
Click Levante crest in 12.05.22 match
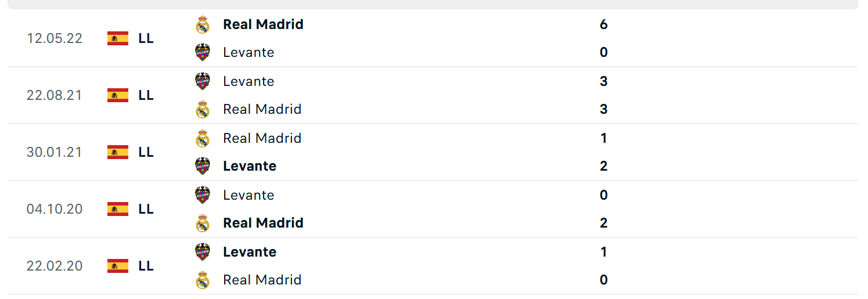tap(202, 52)
